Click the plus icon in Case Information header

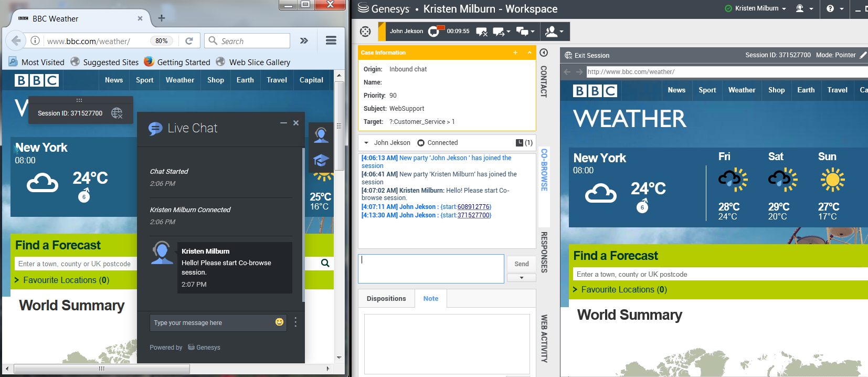coord(515,53)
